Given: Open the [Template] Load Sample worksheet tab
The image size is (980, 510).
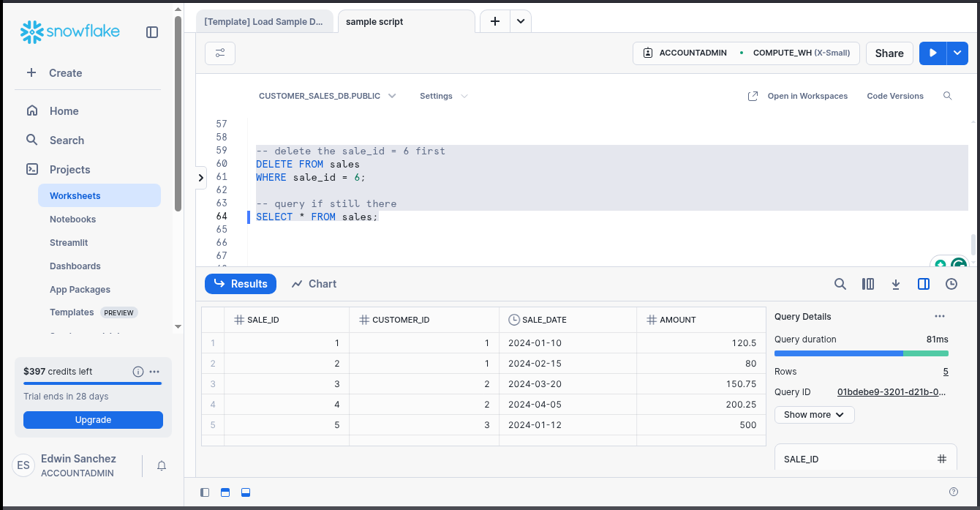Looking at the screenshot, I should point(265,21).
